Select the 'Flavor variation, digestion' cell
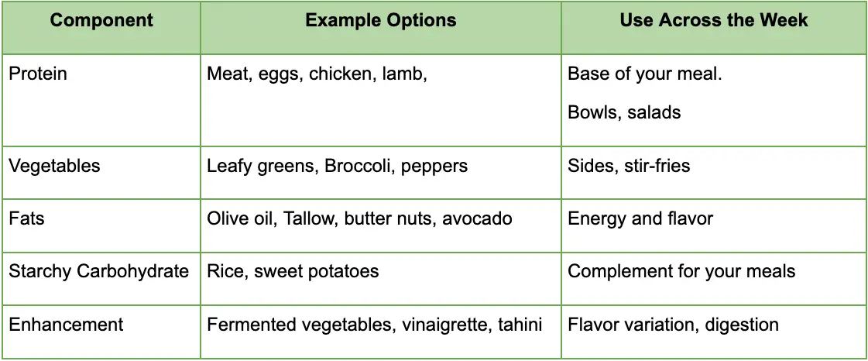This screenshot has height=361, width=868. click(x=673, y=325)
